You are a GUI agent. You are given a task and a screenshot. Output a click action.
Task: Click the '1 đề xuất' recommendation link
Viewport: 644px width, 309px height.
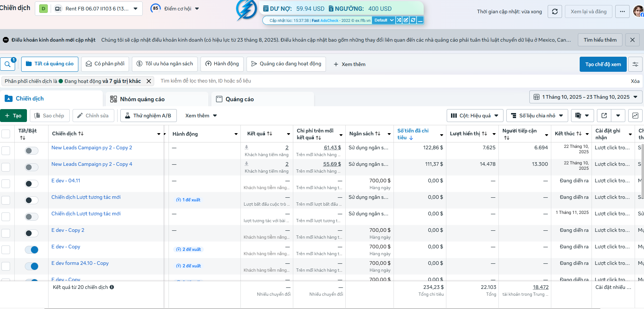point(188,200)
